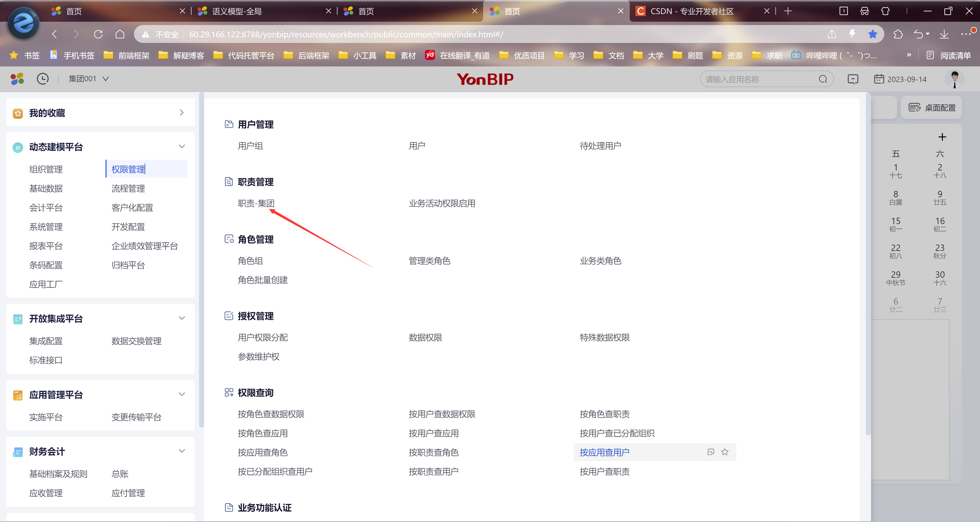Click the plus icon above the calendar

pos(942,137)
